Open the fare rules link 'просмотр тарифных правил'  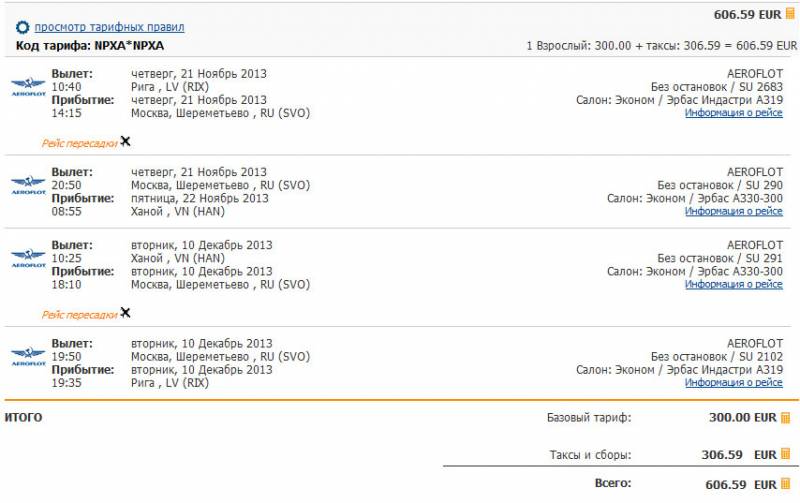pos(109,27)
